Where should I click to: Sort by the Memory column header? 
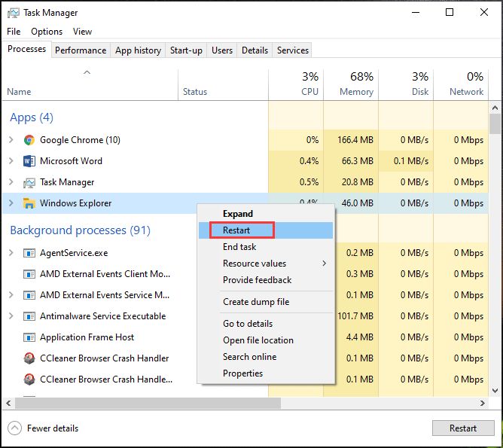pos(351,84)
